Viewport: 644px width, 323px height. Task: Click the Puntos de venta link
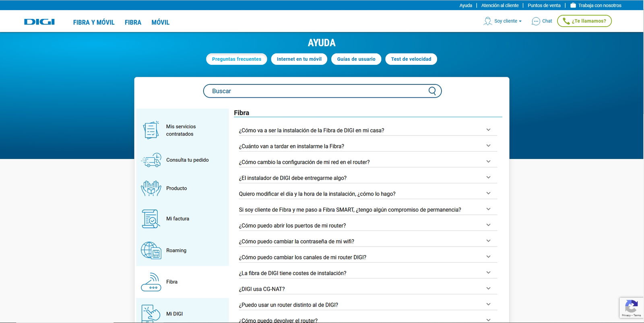[544, 5]
